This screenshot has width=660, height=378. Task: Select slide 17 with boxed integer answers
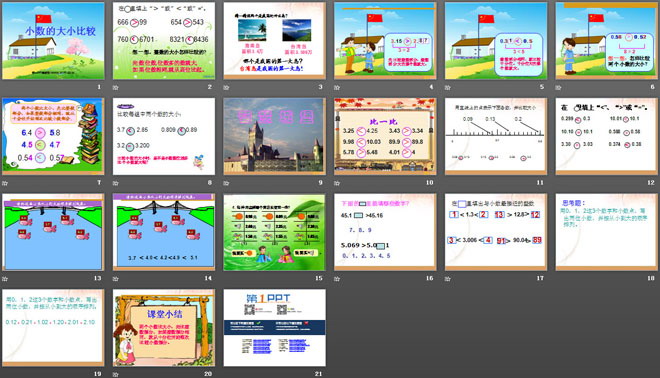(x=496, y=232)
